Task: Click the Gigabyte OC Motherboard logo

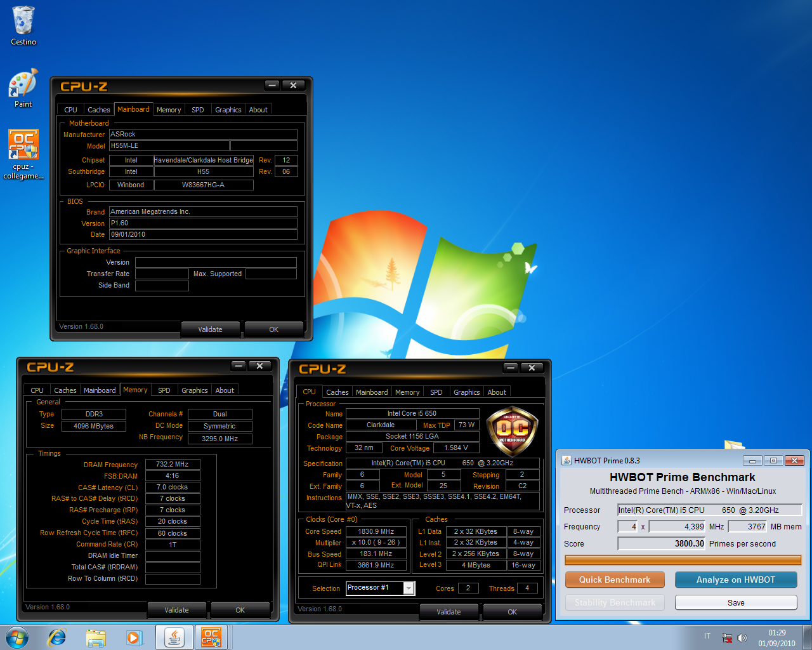Action: tap(512, 432)
